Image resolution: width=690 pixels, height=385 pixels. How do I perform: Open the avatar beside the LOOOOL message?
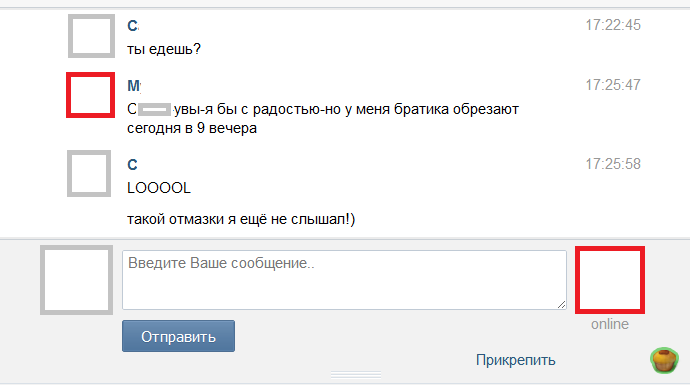[x=89, y=173]
